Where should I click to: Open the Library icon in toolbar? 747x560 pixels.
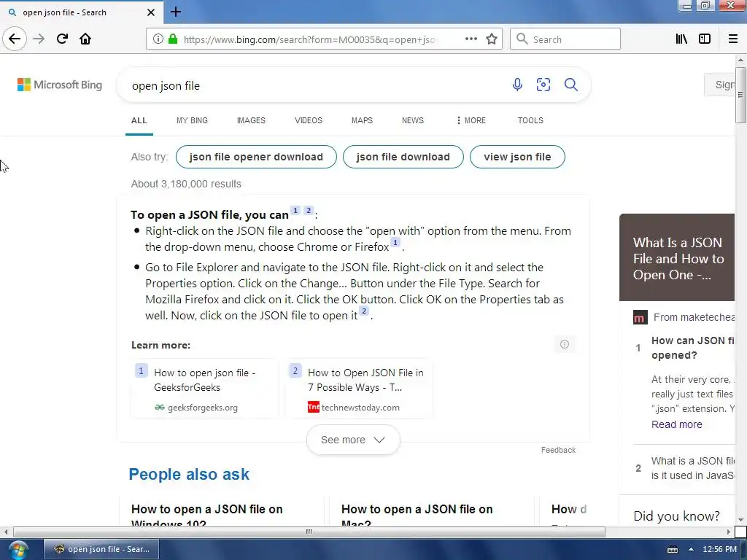(681, 39)
